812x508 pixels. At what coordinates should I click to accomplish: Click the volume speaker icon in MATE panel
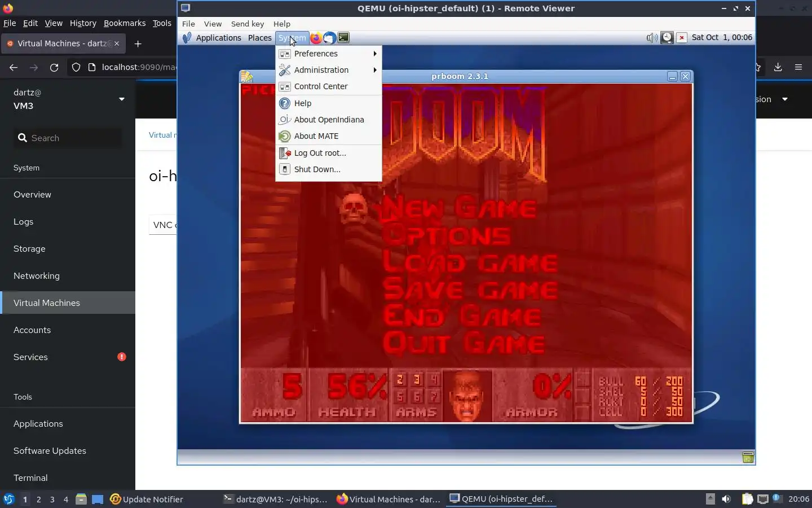[x=652, y=38]
